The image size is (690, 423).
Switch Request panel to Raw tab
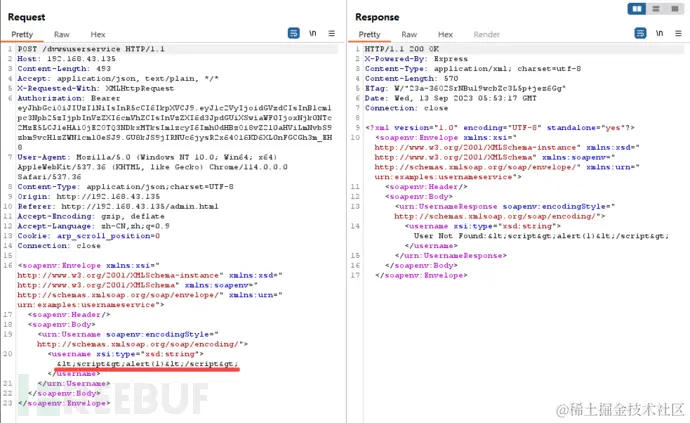62,34
